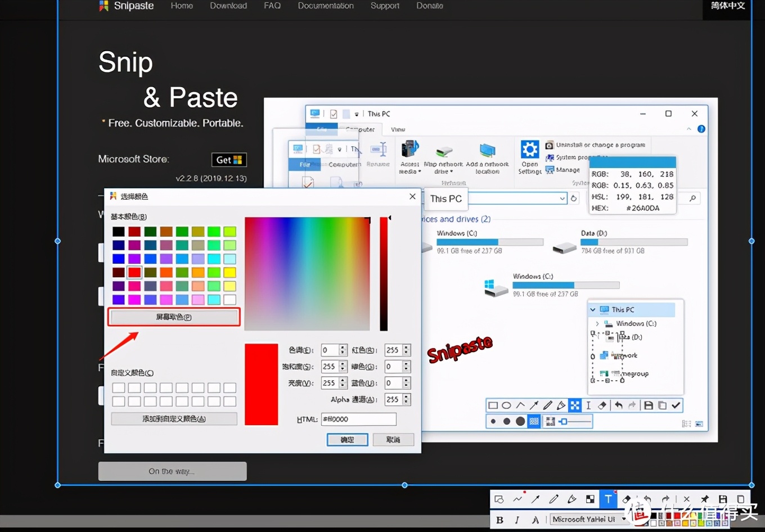This screenshot has height=532, width=765.
Task: Pick the selected pure red basic color swatch
Action: 134,272
